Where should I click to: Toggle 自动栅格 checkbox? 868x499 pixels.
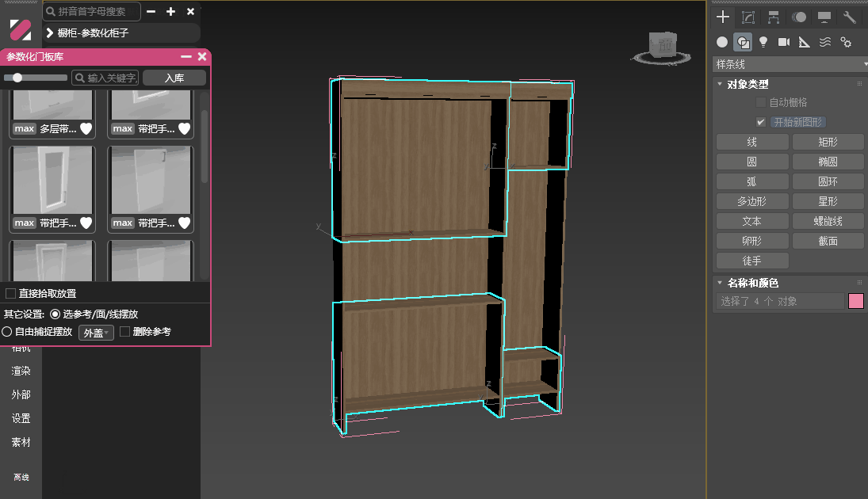tap(761, 102)
